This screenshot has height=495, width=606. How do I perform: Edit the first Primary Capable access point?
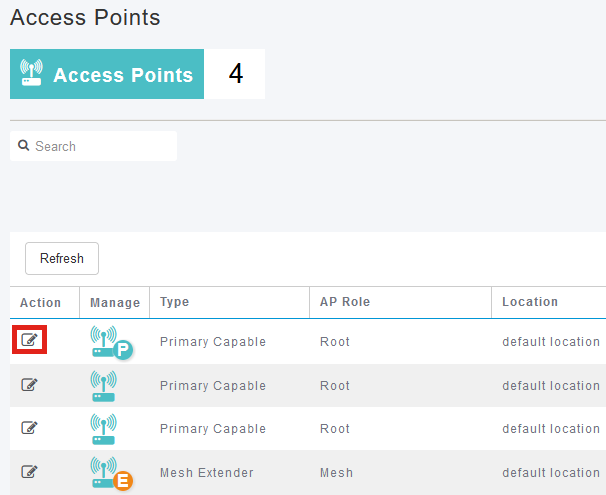[29, 340]
